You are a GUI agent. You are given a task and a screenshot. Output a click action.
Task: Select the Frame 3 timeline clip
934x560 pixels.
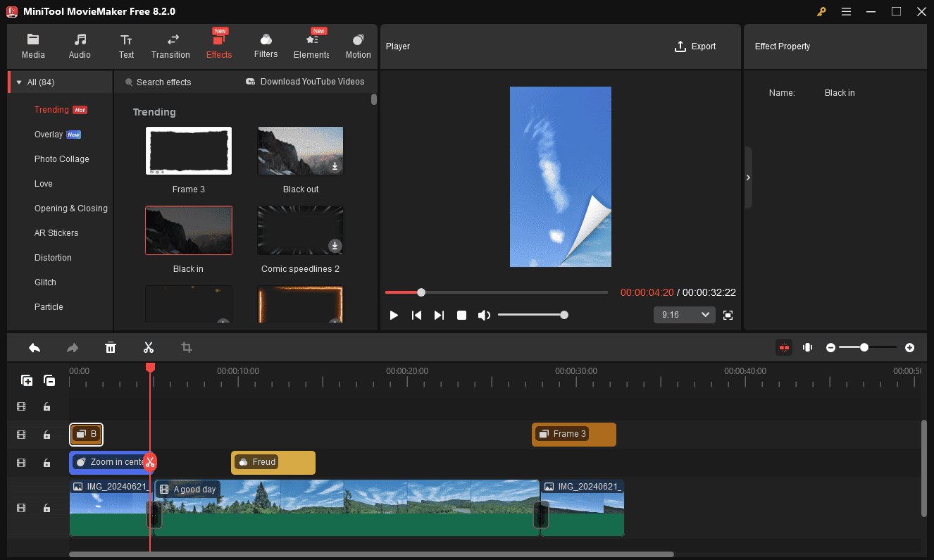(x=574, y=434)
